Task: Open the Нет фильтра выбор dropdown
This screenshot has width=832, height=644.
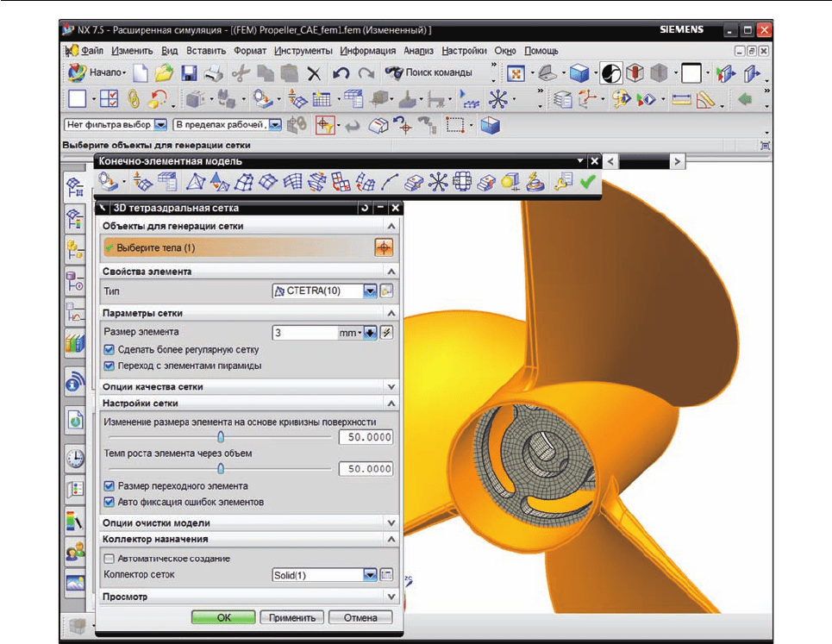Action: click(160, 125)
